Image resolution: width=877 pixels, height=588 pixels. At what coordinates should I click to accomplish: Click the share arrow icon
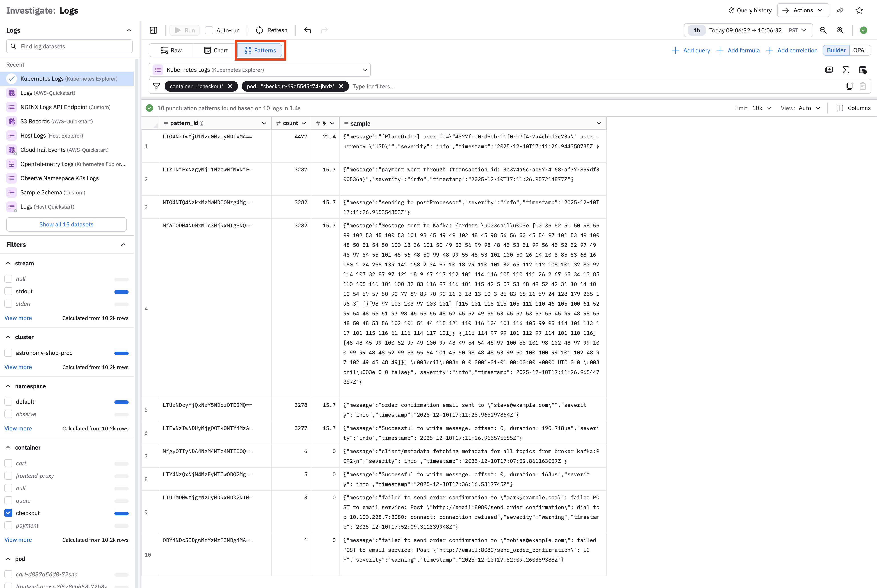[x=840, y=10]
